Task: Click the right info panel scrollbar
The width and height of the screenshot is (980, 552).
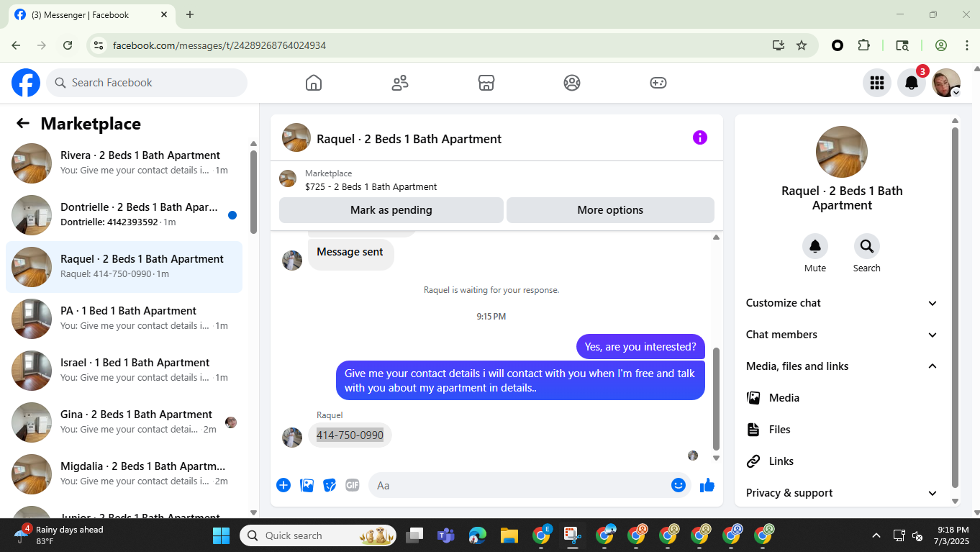Action: pos(955,308)
